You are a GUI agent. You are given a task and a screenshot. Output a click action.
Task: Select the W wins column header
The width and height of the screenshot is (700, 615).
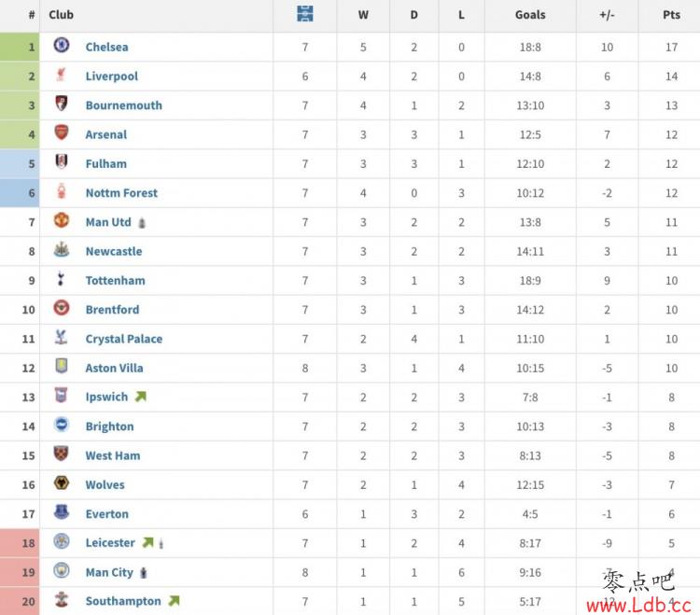363,15
